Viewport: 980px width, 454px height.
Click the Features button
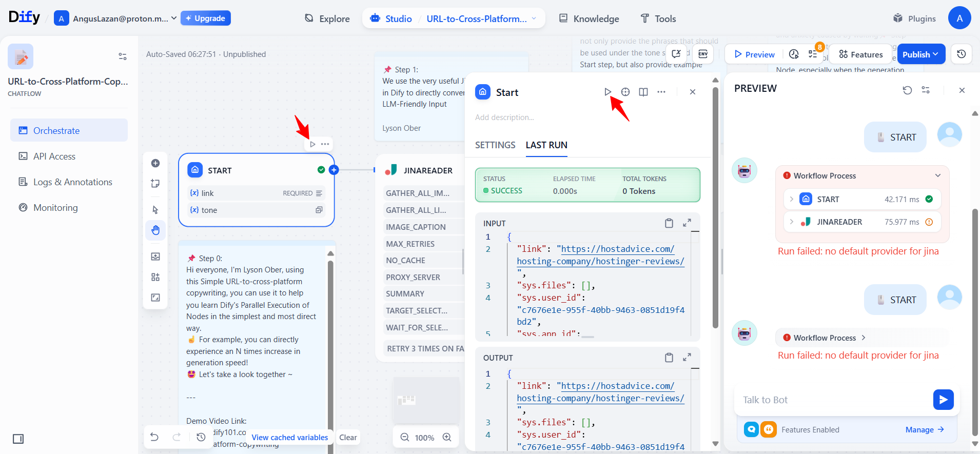coord(860,54)
